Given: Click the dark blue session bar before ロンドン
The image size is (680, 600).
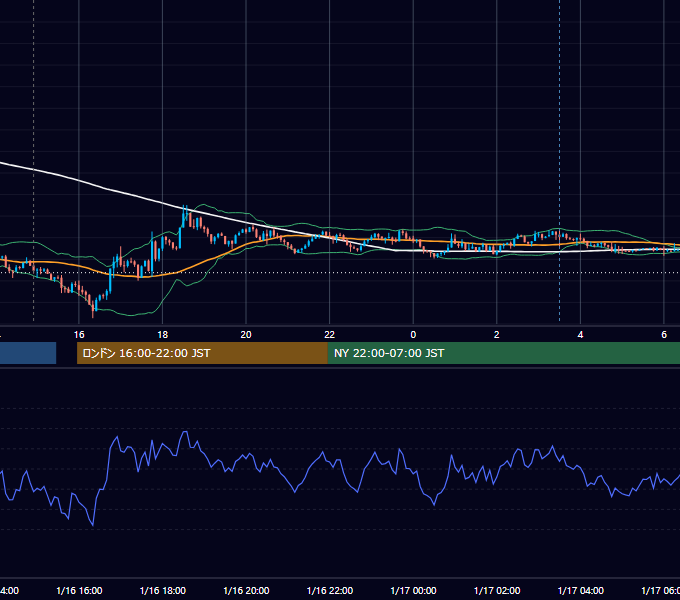Looking at the screenshot, I should 28,353.
